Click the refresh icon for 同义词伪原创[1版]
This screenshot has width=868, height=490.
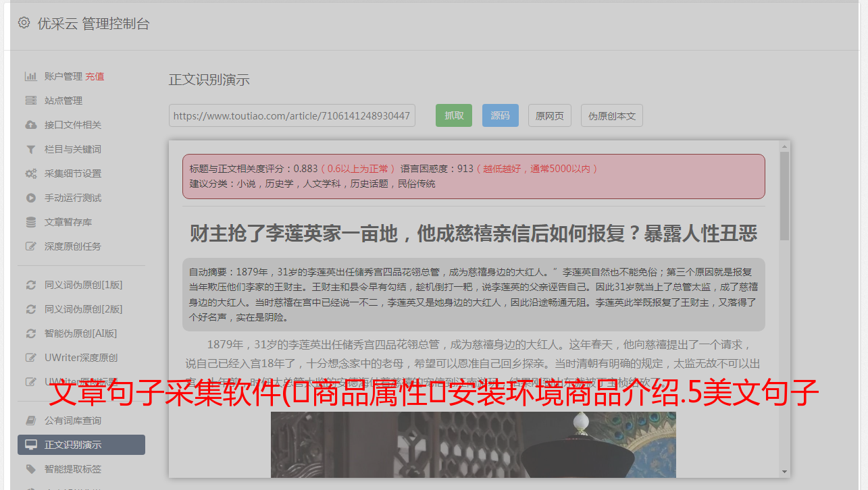click(x=31, y=285)
